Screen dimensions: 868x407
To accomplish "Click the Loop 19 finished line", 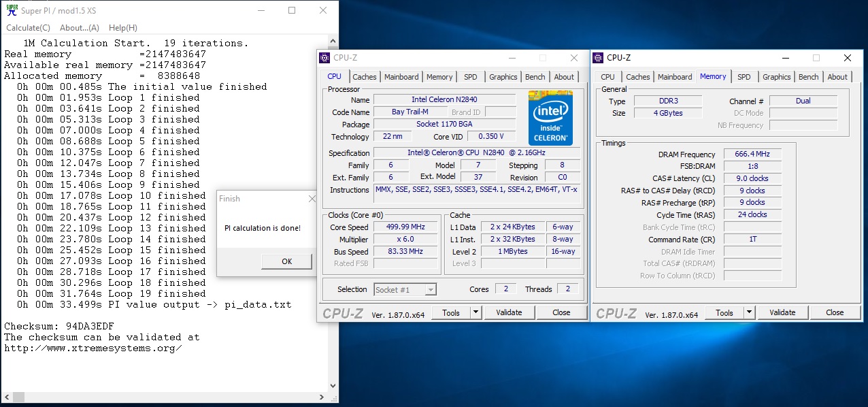I will [x=112, y=293].
